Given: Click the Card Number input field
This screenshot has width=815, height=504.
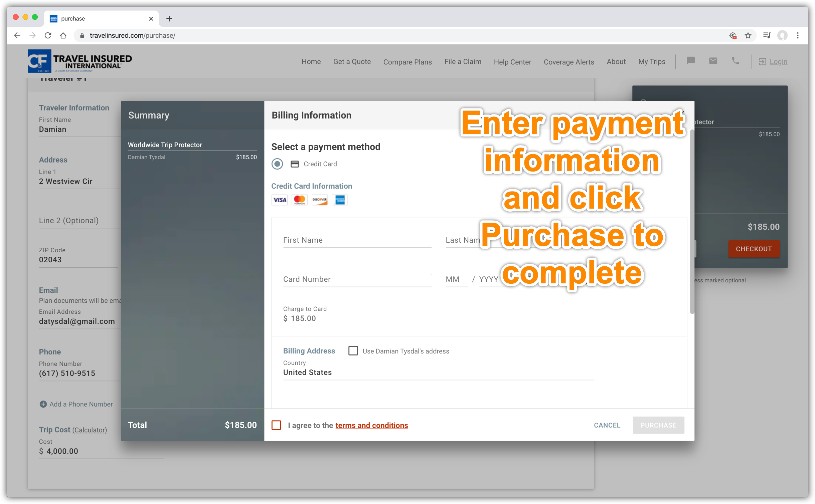Looking at the screenshot, I should [x=357, y=279].
